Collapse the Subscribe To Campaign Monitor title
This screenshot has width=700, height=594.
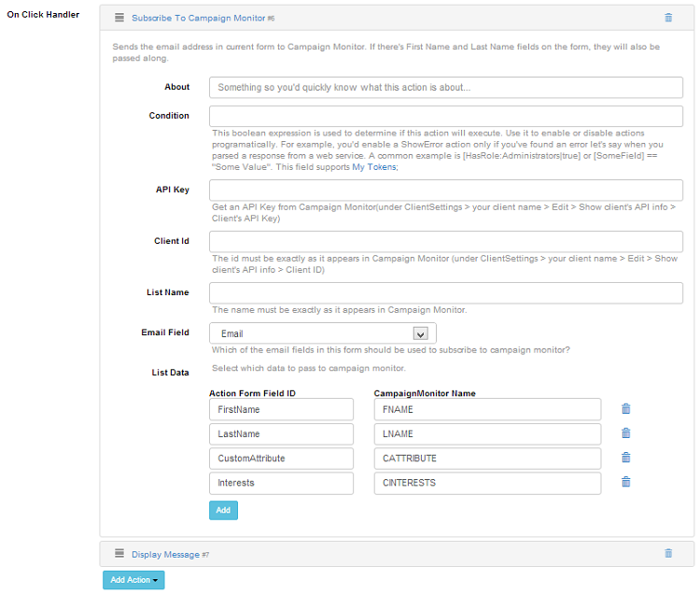(x=198, y=18)
